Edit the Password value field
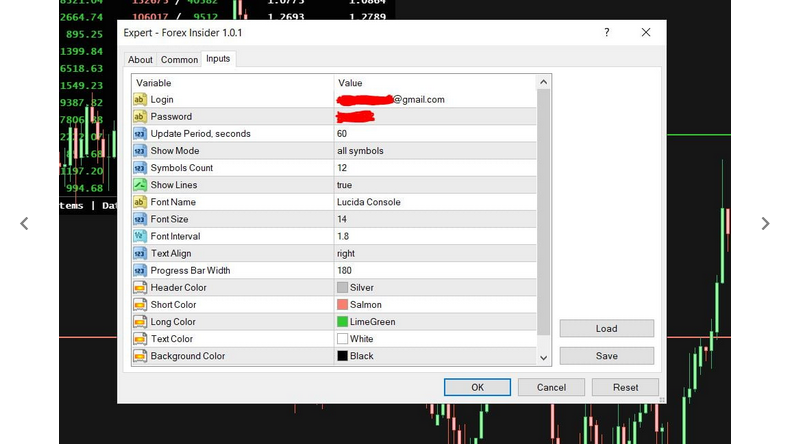 click(435, 116)
